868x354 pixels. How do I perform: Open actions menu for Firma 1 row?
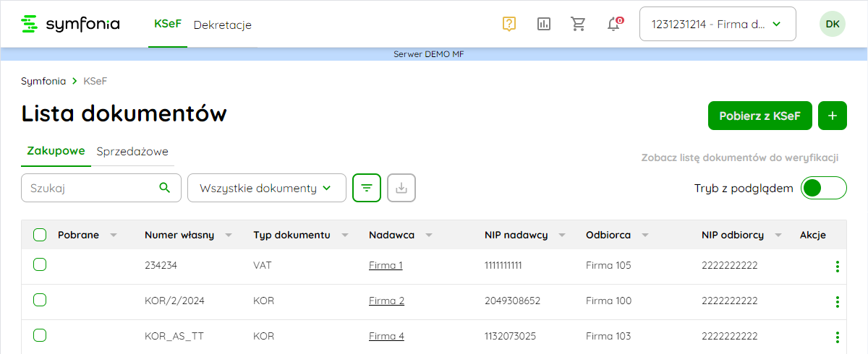[837, 266]
